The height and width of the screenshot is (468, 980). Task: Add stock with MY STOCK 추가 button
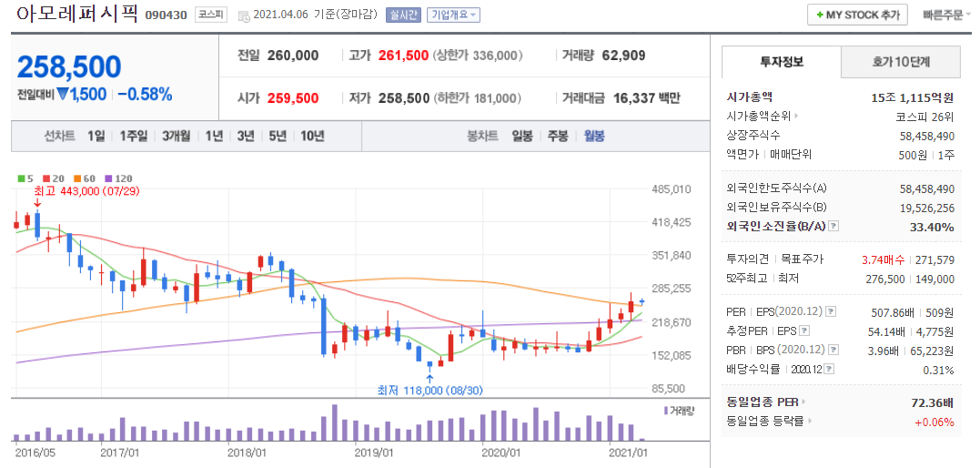(857, 15)
